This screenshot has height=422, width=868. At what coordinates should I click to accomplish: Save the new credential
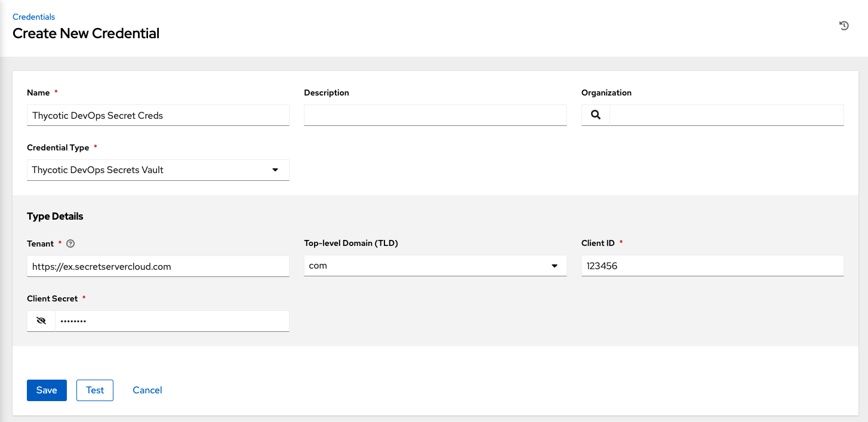(x=47, y=390)
